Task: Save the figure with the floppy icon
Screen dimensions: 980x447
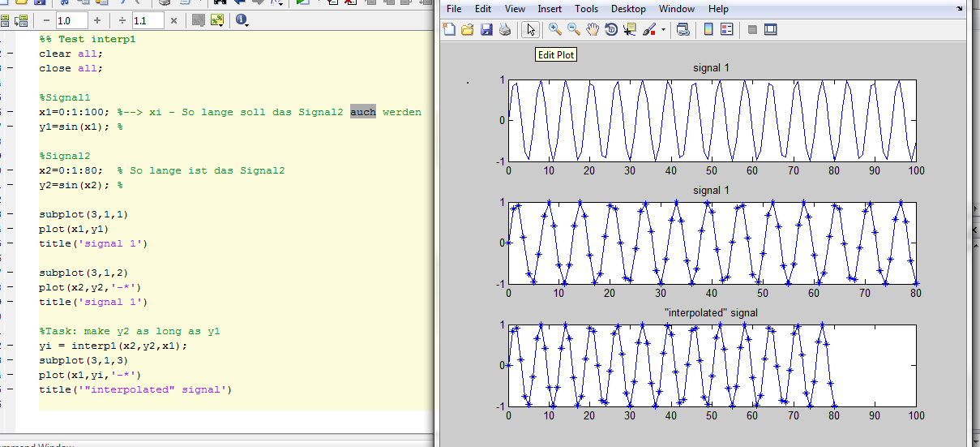Action: tap(486, 30)
